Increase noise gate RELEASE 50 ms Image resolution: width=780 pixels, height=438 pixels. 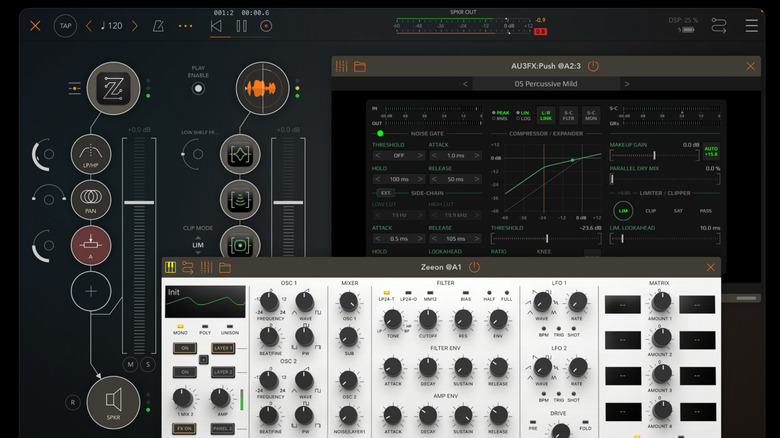coord(476,179)
